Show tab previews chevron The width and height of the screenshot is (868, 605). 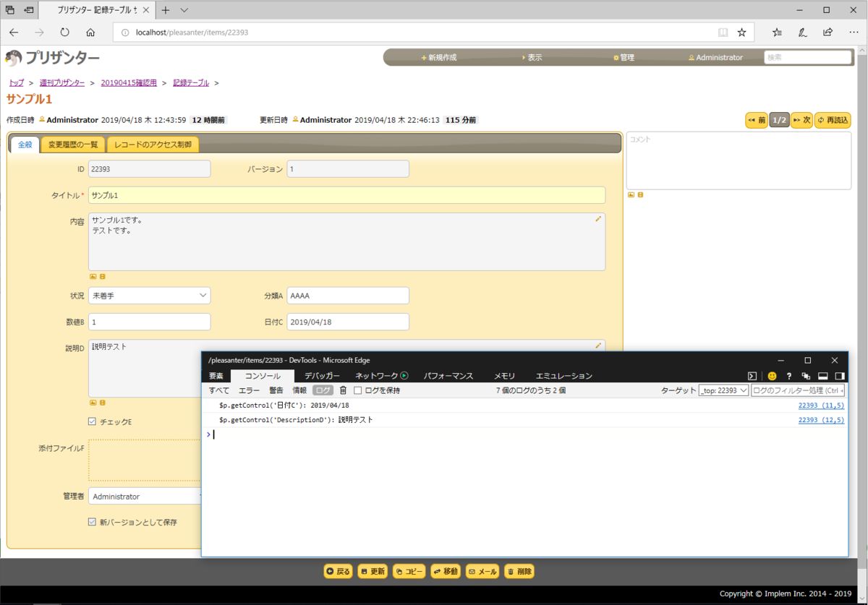coord(184,10)
